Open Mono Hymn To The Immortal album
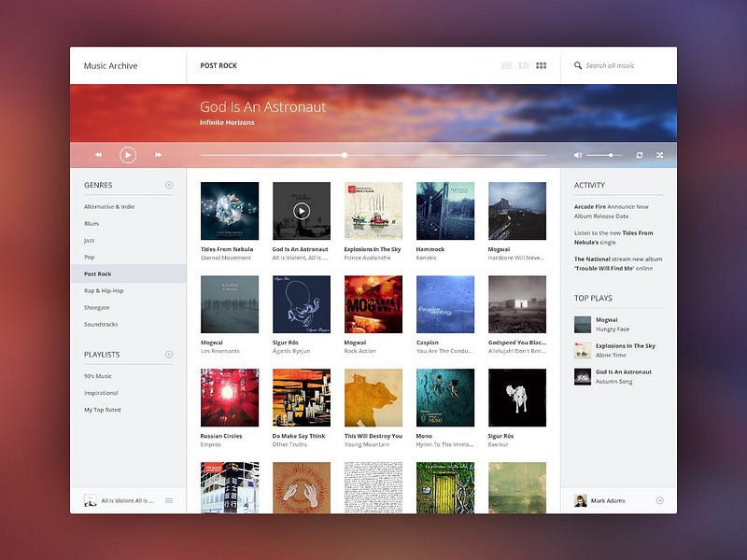This screenshot has height=560, width=747. pyautogui.click(x=445, y=398)
